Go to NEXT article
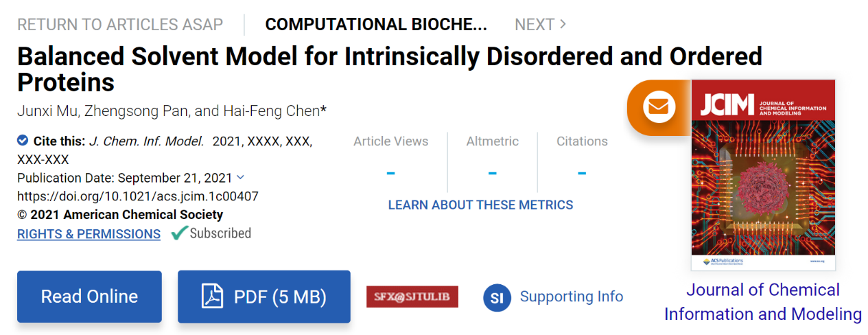This screenshot has height=335, width=868. click(540, 25)
